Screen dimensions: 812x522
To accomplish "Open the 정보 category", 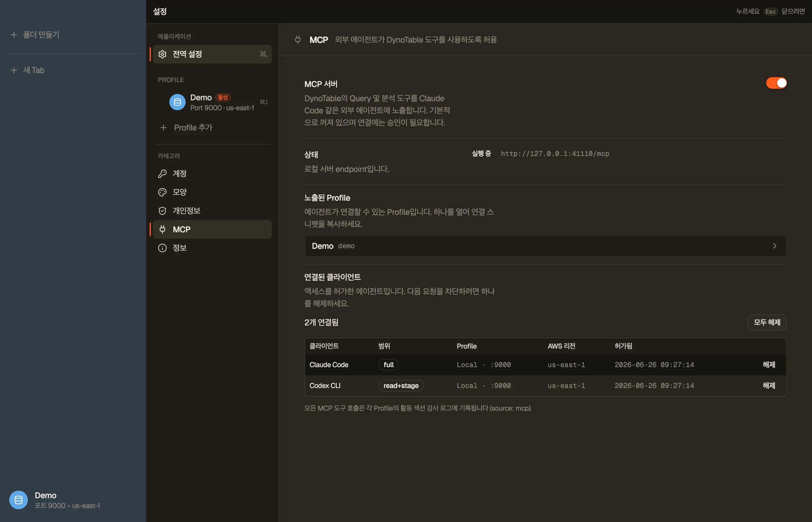I will coord(212,248).
